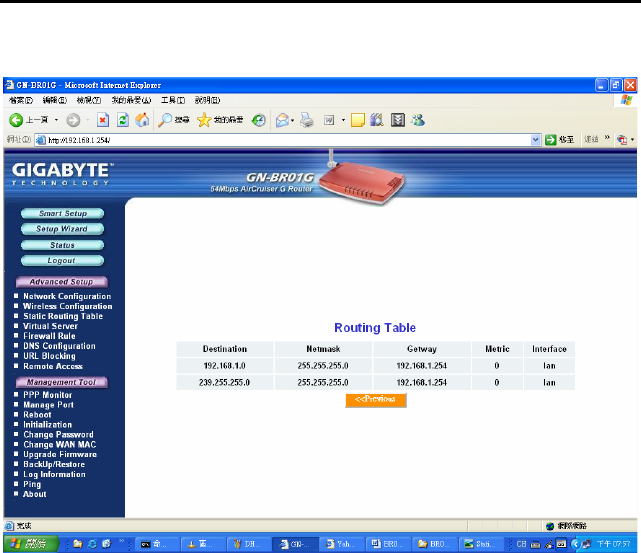Click the Windows Start button
Screen dimensions: 641x553
(32, 544)
